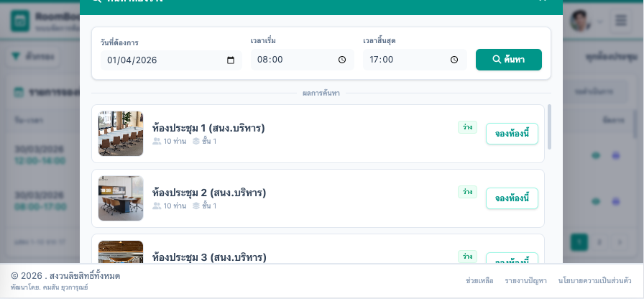Viewport: 644px width, 299px height.
Task: Click the end time field showing 17:00
Action: [415, 60]
